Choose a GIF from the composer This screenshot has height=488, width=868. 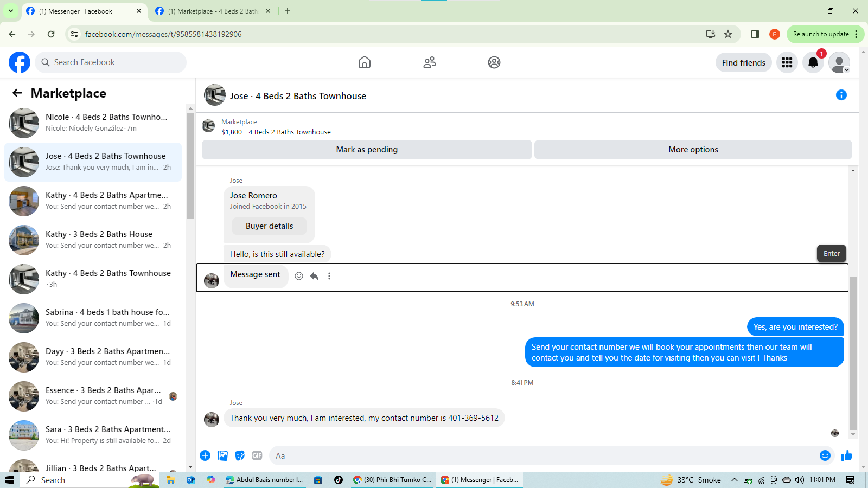click(257, 455)
